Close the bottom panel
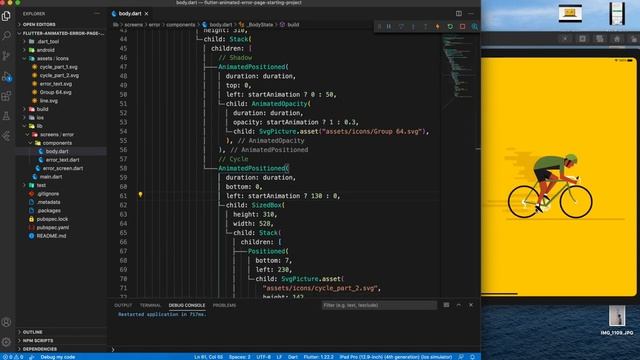Image resolution: width=640 pixels, height=360 pixels. click(471, 305)
